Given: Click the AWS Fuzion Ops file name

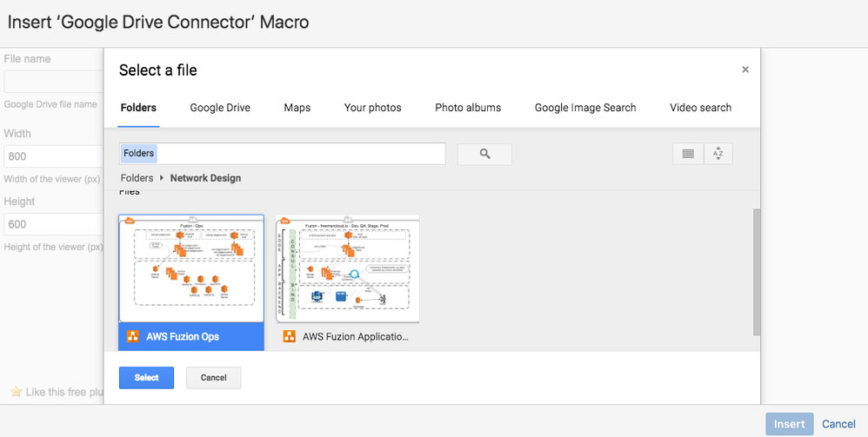Looking at the screenshot, I should pyautogui.click(x=183, y=336).
